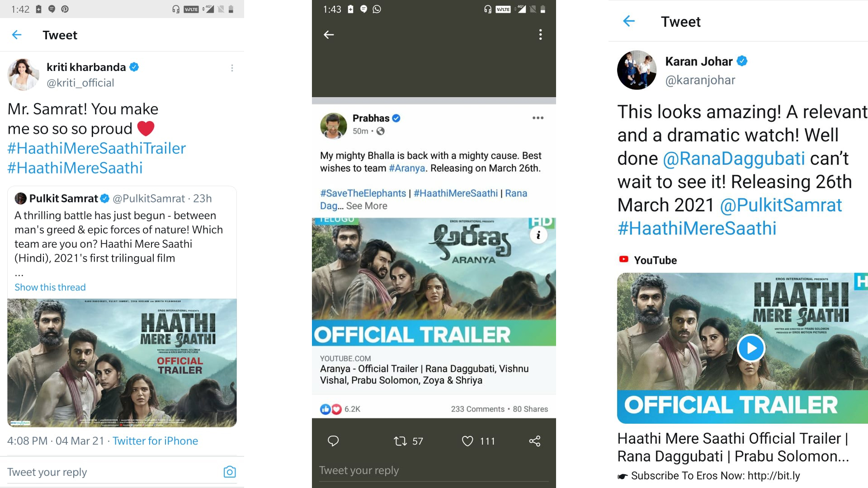Open quoted Pulkit Samrat name

63,198
